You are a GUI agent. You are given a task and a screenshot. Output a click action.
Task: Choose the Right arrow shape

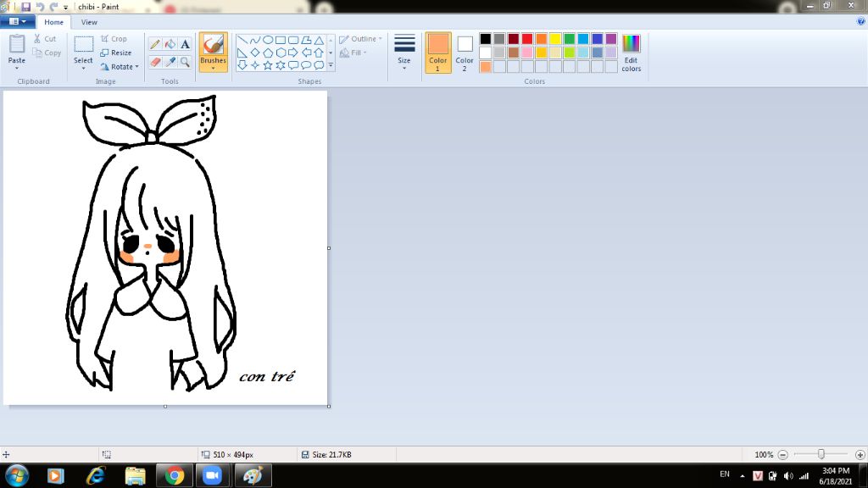click(x=292, y=53)
